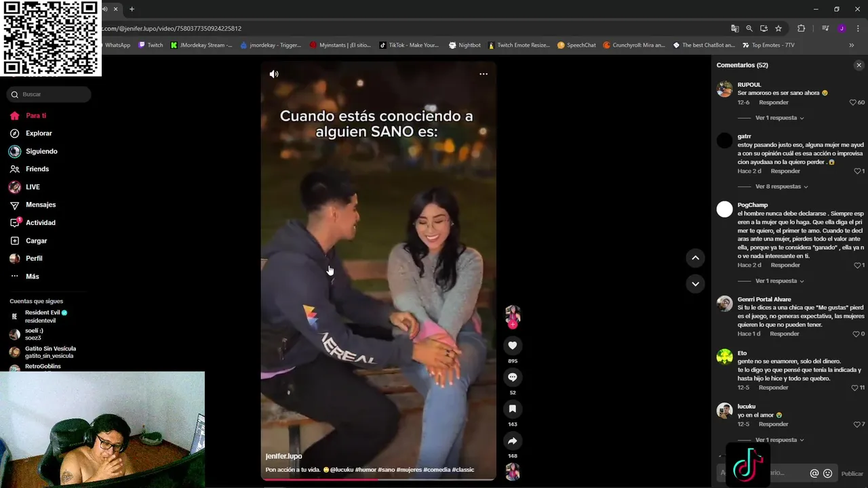
Task: Open the browser zoom magnifier icon
Action: tap(749, 28)
